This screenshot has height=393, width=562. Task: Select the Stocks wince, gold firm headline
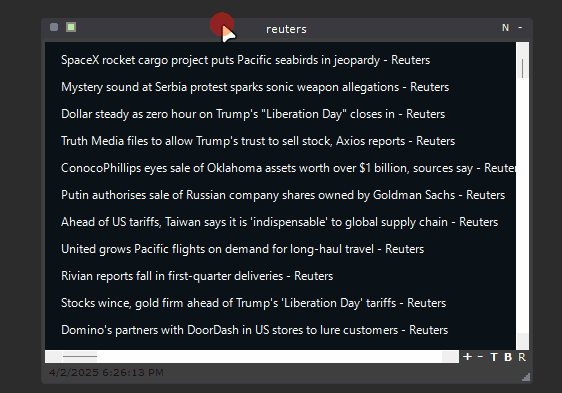click(253, 303)
